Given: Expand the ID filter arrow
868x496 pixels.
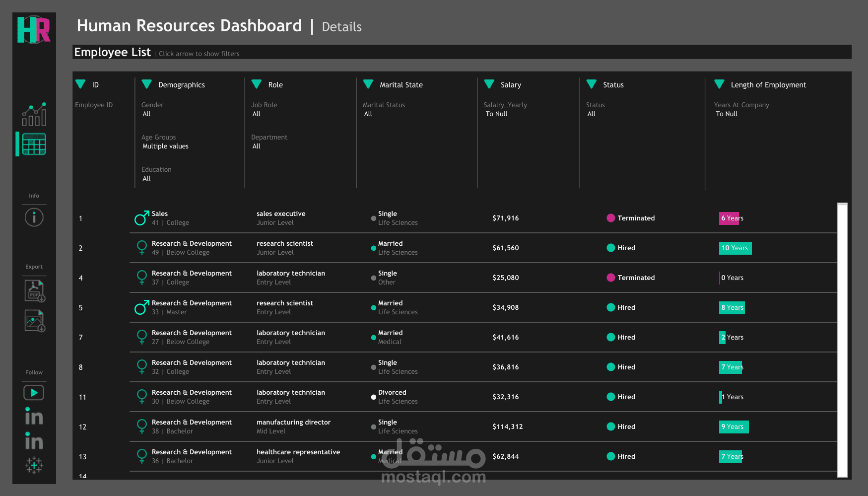Looking at the screenshot, I should (80, 84).
